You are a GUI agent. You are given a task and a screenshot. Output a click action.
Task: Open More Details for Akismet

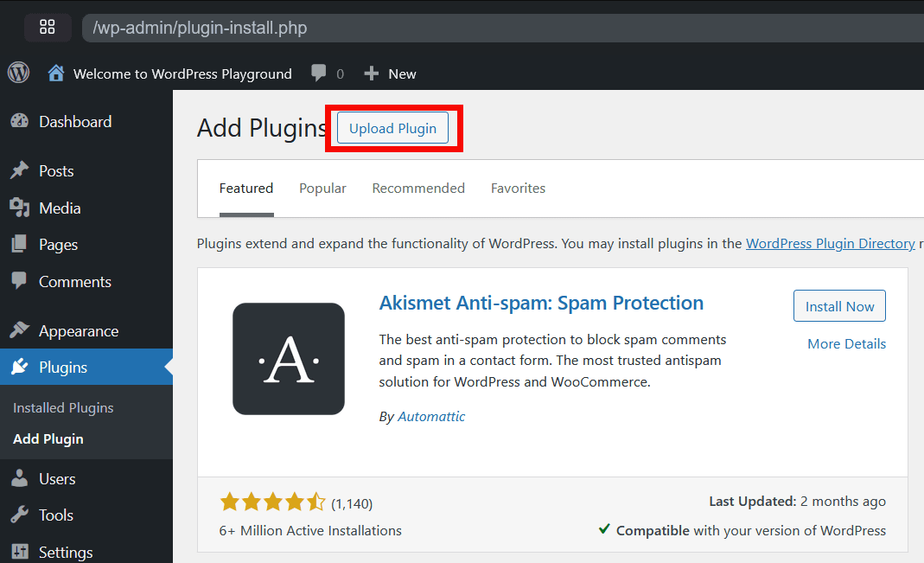(846, 344)
